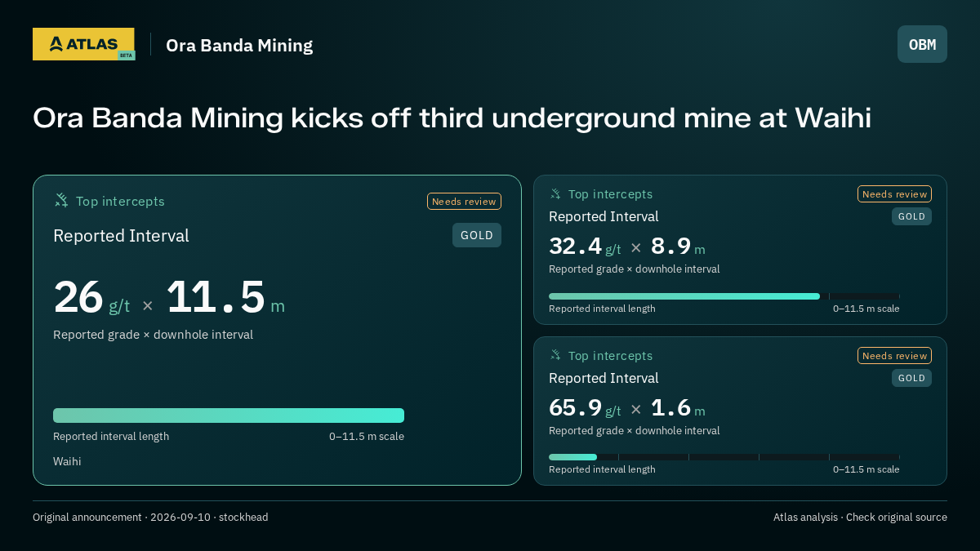Viewport: 980px width, 551px height.
Task: Click Reported grade × downhole interval under 26 g/t
Action: pyautogui.click(x=153, y=335)
